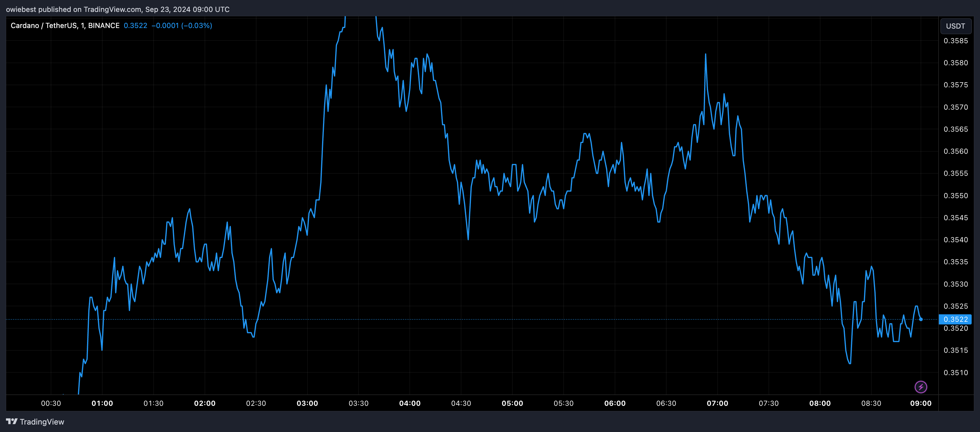The height and width of the screenshot is (432, 980).
Task: Click the current price label 0.3522 on axis
Action: tap(955, 319)
